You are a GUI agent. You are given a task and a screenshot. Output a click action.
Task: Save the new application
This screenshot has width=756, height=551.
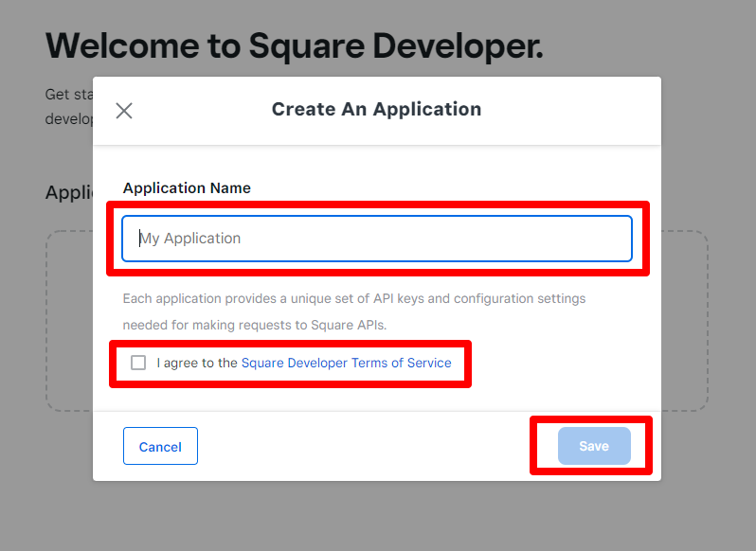click(594, 446)
